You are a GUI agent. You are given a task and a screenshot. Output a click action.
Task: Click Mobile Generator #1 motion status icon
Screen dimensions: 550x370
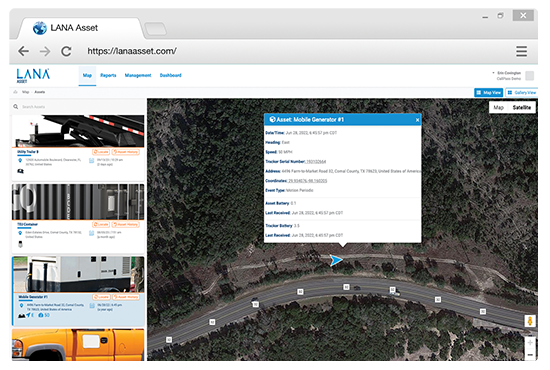point(21,316)
